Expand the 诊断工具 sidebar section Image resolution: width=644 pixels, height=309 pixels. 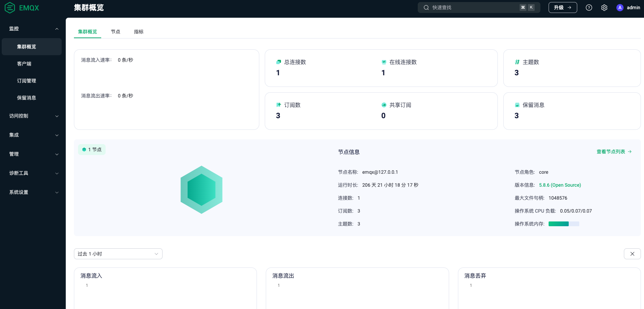57,173
